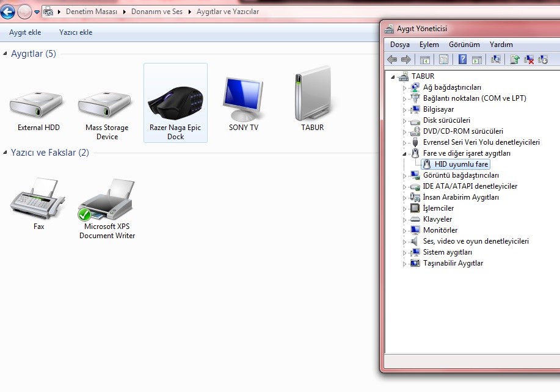Expand the Bilgisayar tree node
Image resolution: width=560 pixels, height=392 pixels.
point(404,110)
